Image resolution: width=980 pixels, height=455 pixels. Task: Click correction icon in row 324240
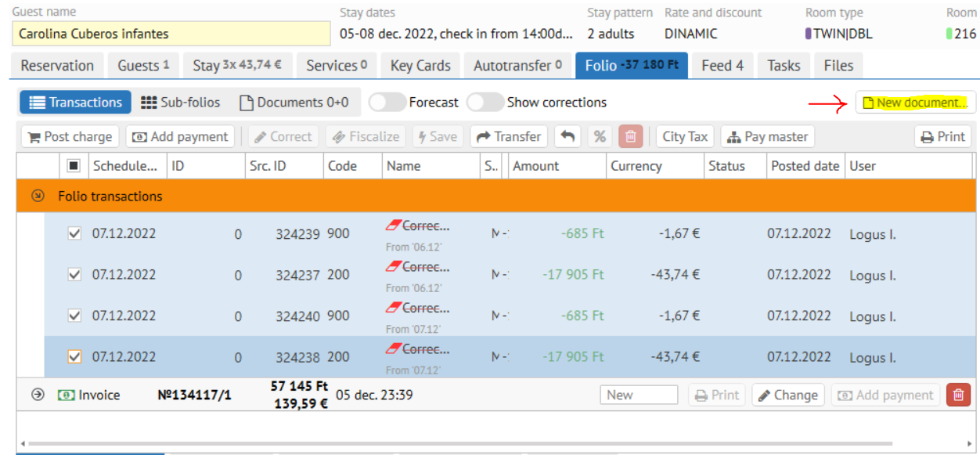(394, 308)
